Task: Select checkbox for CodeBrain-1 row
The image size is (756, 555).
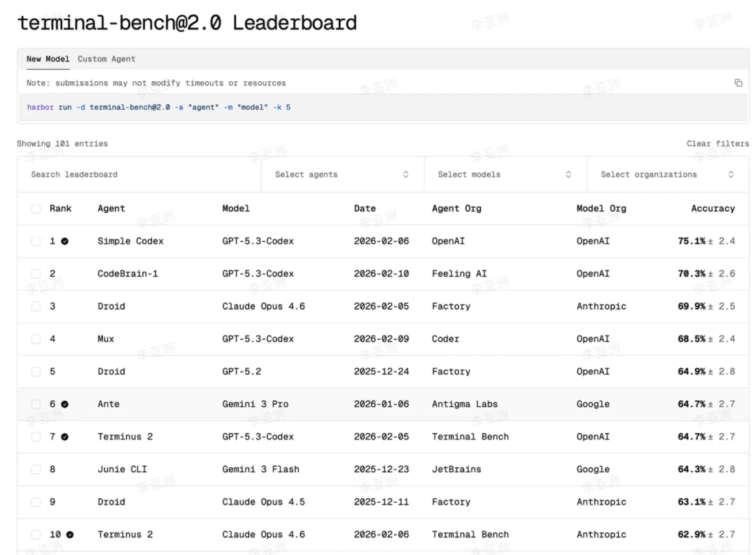Action: tap(36, 274)
